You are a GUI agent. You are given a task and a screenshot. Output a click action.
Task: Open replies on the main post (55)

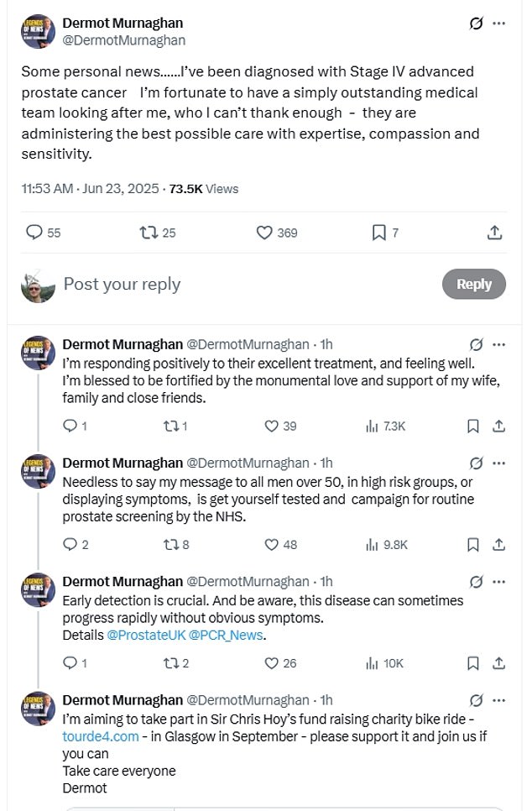[34, 233]
